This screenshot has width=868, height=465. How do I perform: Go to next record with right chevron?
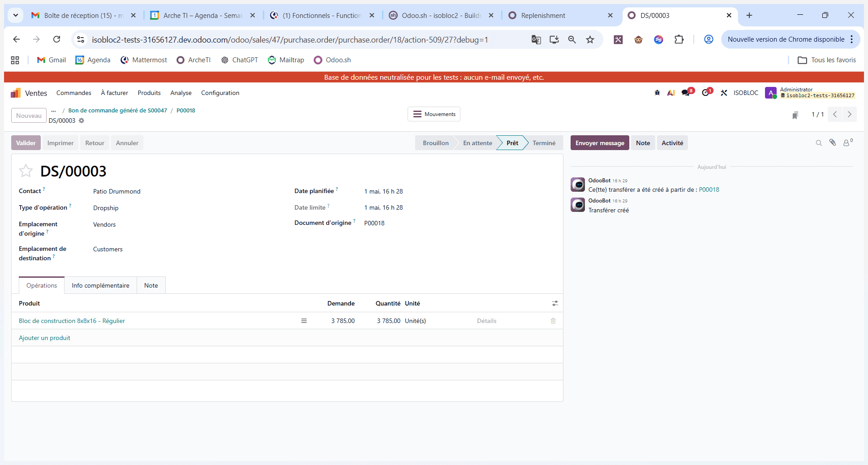point(849,114)
